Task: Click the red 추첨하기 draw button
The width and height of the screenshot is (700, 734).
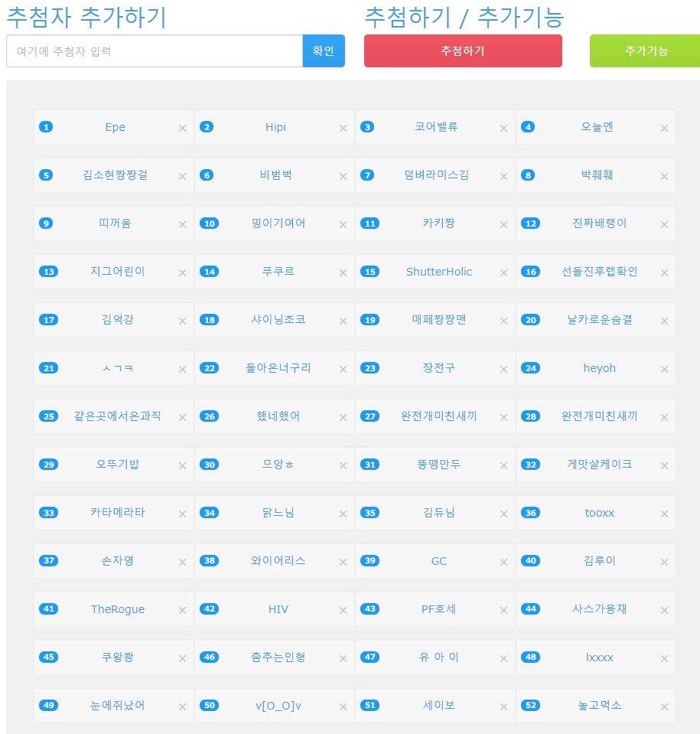Action: click(x=463, y=51)
